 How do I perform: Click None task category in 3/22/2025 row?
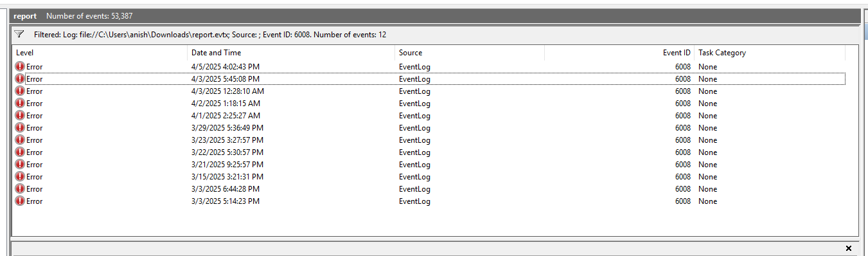tap(708, 152)
